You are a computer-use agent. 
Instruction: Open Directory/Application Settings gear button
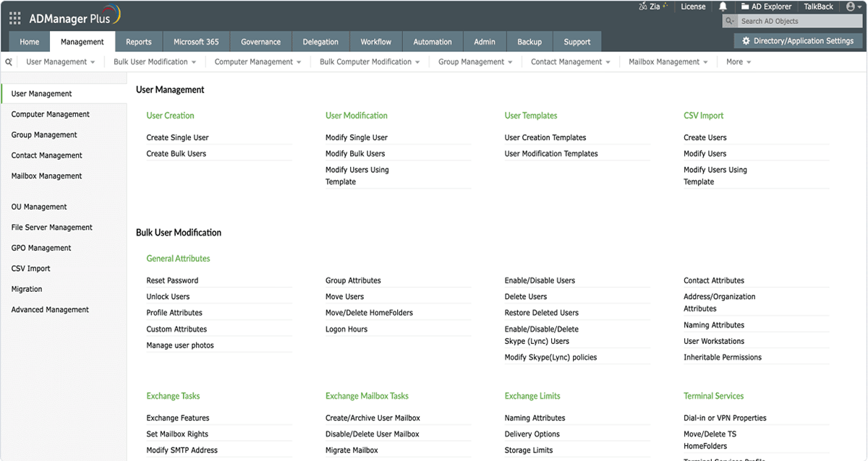pyautogui.click(x=798, y=41)
